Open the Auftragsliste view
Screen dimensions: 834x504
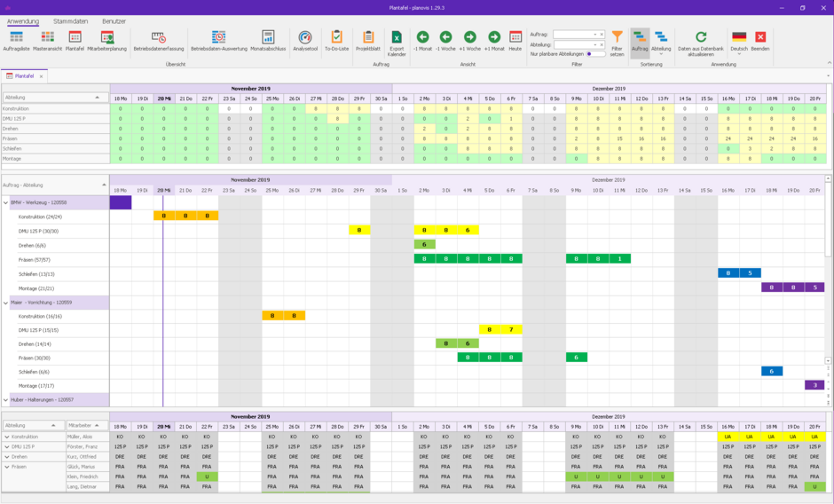pos(16,40)
